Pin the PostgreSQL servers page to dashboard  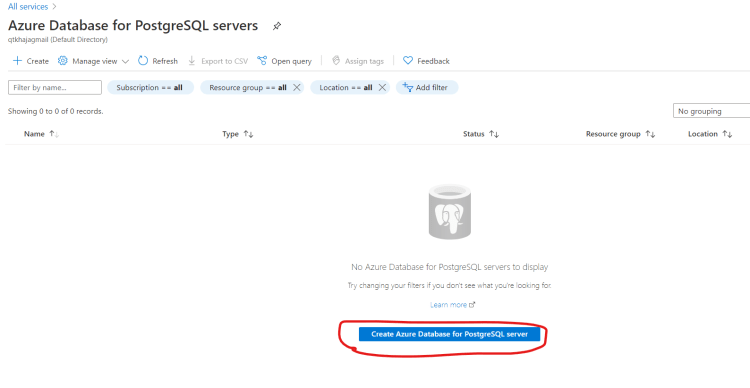click(x=276, y=26)
